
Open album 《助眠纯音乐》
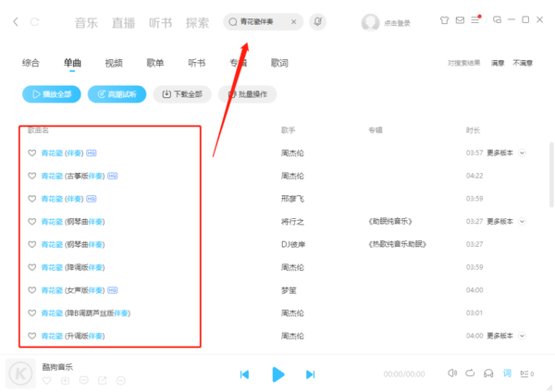(390, 222)
